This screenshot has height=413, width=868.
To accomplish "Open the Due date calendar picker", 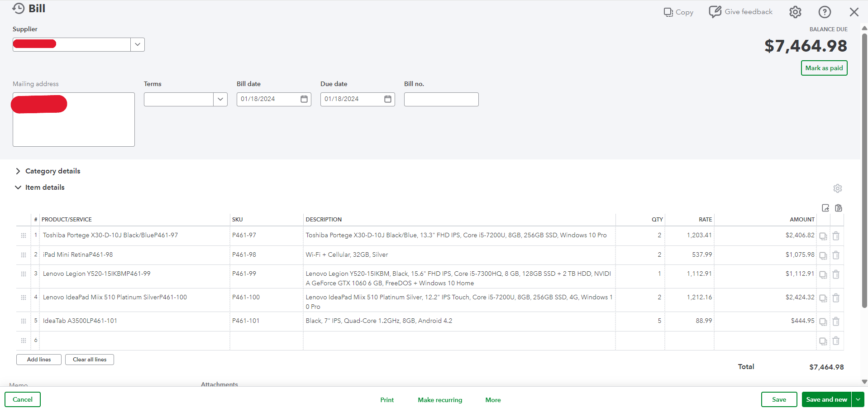I will (x=388, y=99).
